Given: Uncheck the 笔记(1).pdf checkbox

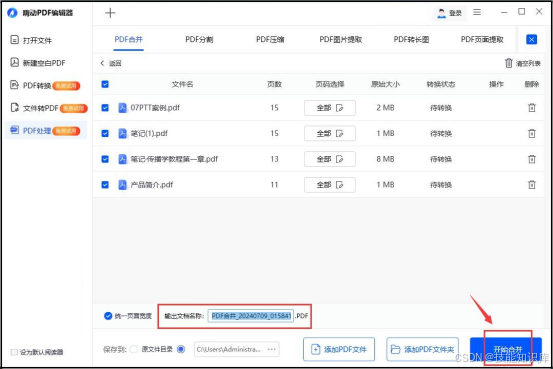Looking at the screenshot, I should point(105,133).
